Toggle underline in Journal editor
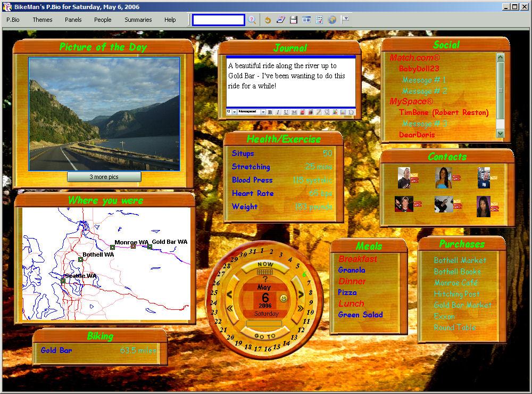 [x=286, y=112]
